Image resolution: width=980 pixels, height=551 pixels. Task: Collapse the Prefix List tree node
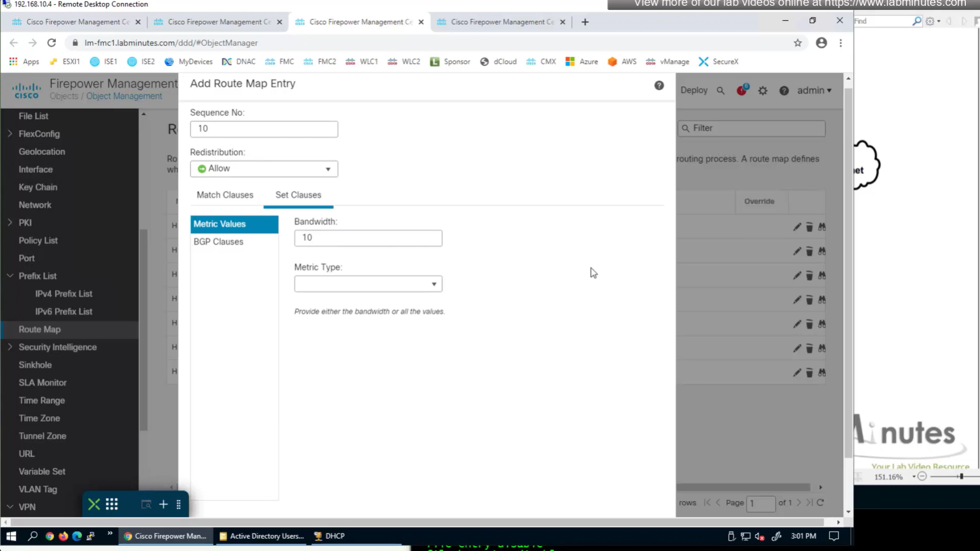click(x=10, y=276)
